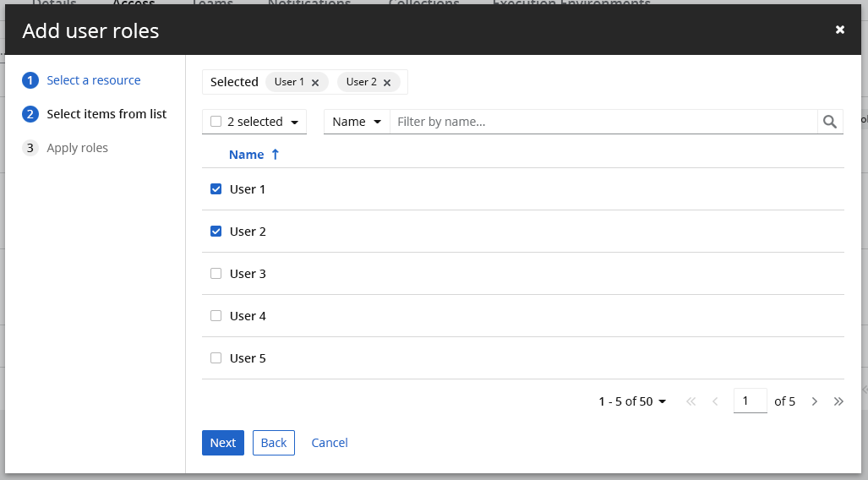The height and width of the screenshot is (480, 868).
Task: Focus the Filter by name input
Action: tap(603, 122)
